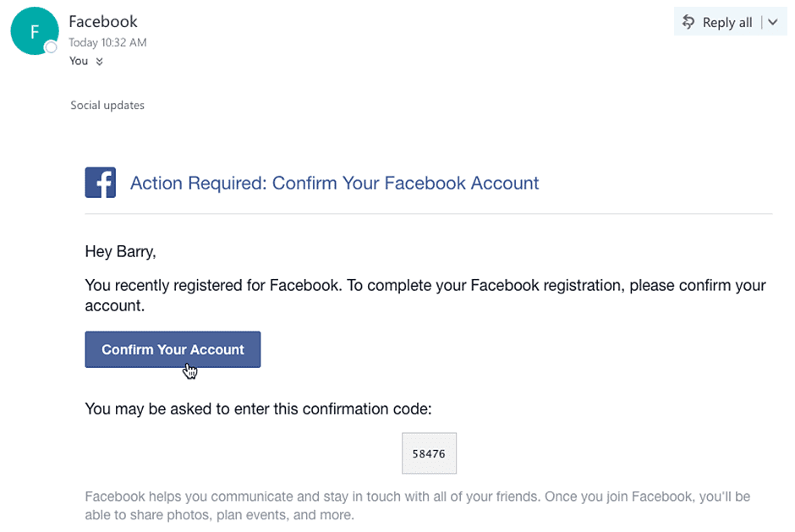Open the Reply all options dropdown arrow
Screen dimensions: 795x532
(x=772, y=23)
